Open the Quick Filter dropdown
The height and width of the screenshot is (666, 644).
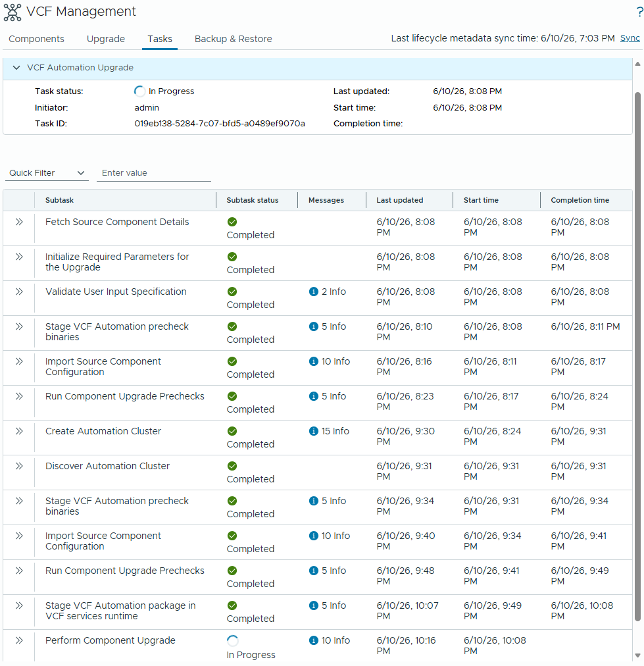pyautogui.click(x=47, y=173)
